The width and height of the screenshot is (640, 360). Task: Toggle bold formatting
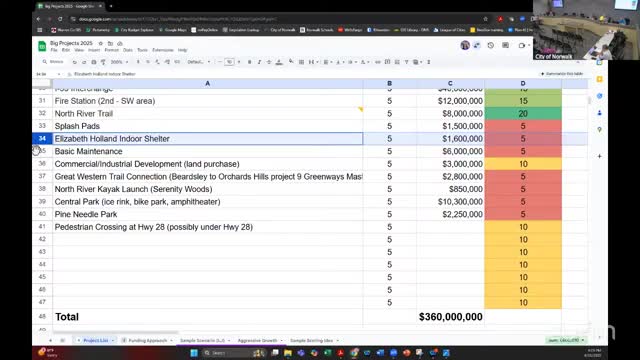click(x=249, y=62)
